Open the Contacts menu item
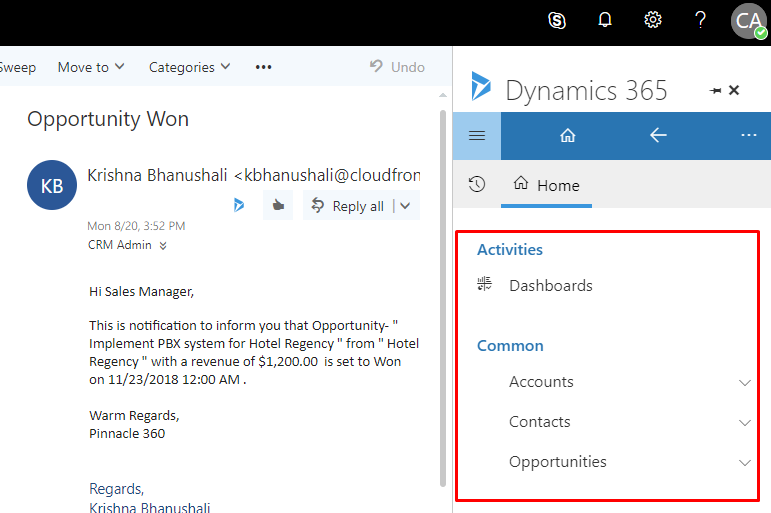771x513 pixels. (539, 422)
